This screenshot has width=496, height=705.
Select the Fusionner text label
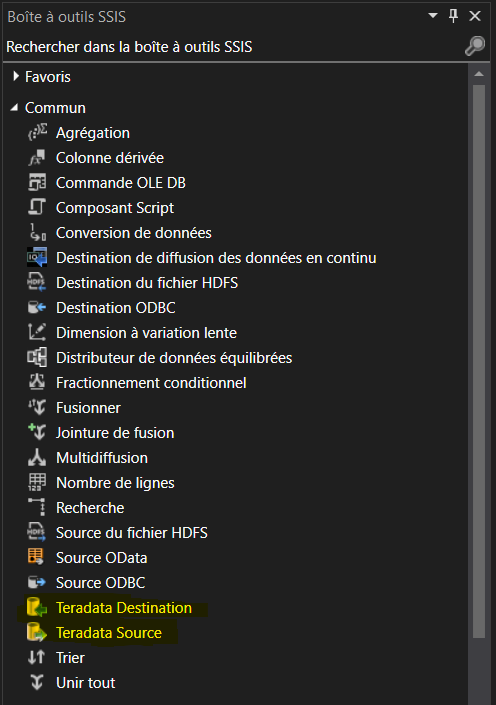click(88, 408)
